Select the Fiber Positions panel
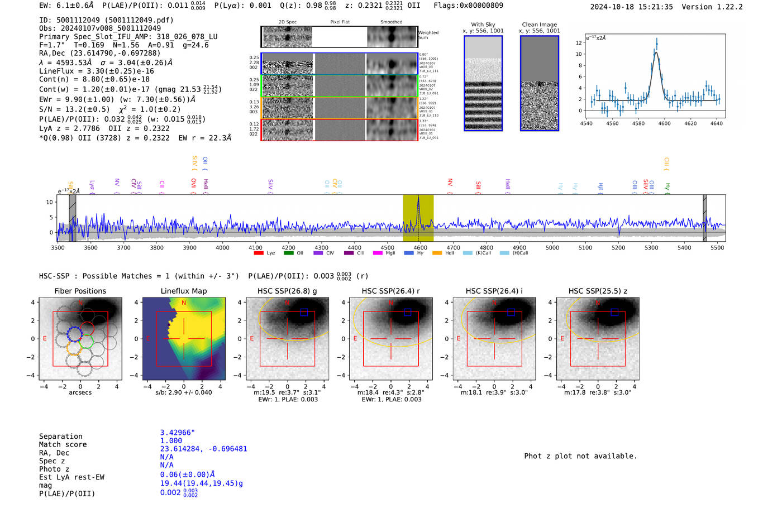 (80, 338)
